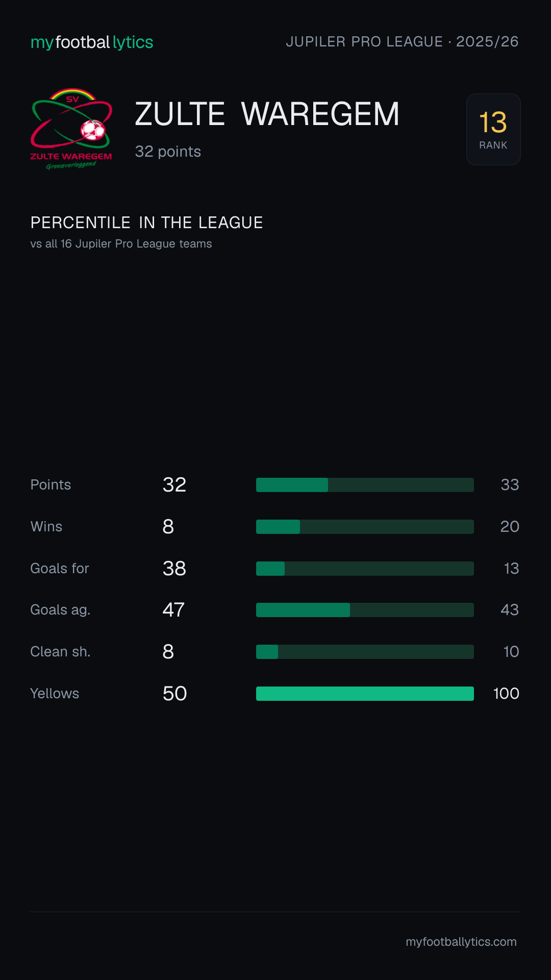Click the Points percentile bar
Image resolution: width=551 pixels, height=980 pixels.
(x=365, y=485)
